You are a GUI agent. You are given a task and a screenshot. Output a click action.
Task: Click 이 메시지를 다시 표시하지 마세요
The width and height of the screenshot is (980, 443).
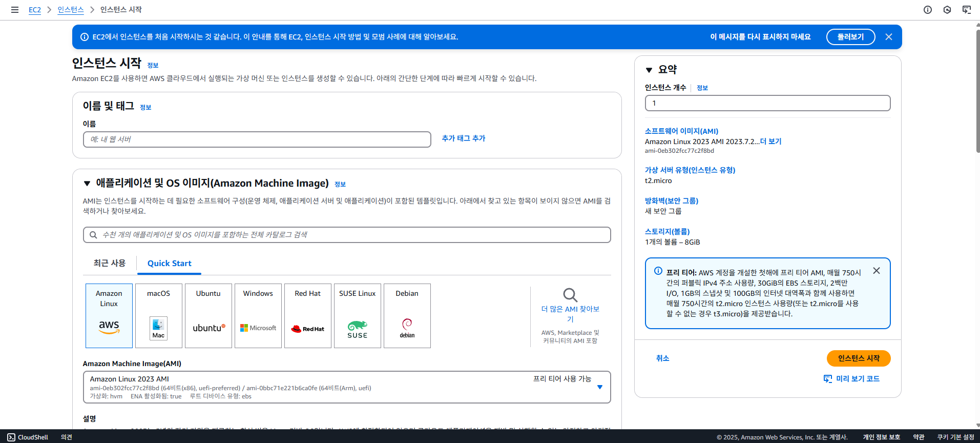pyautogui.click(x=760, y=37)
